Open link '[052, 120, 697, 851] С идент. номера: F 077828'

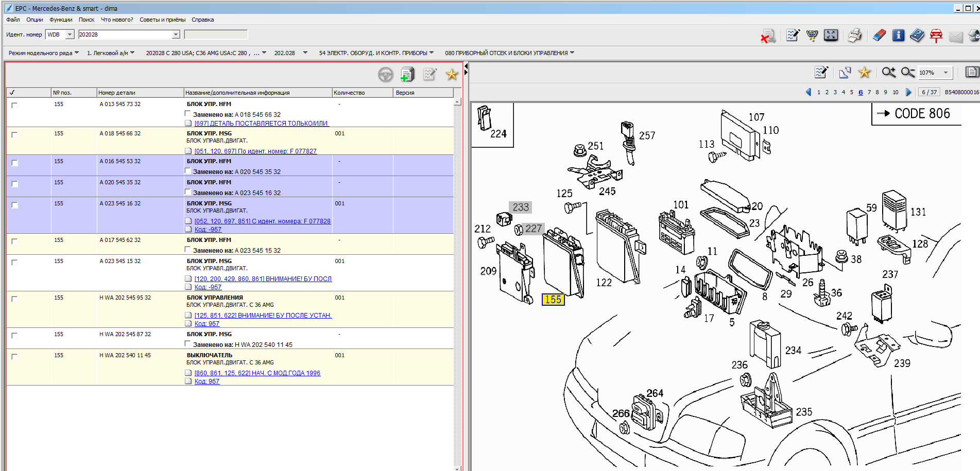coord(263,221)
